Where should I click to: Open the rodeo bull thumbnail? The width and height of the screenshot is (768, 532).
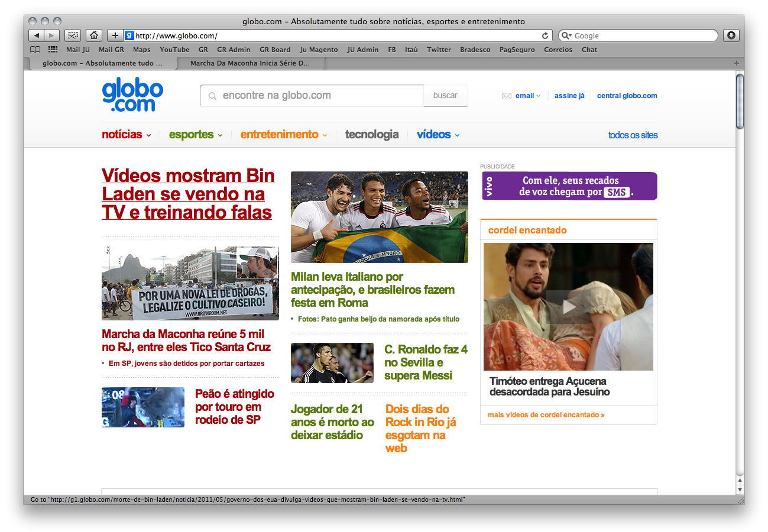143,407
